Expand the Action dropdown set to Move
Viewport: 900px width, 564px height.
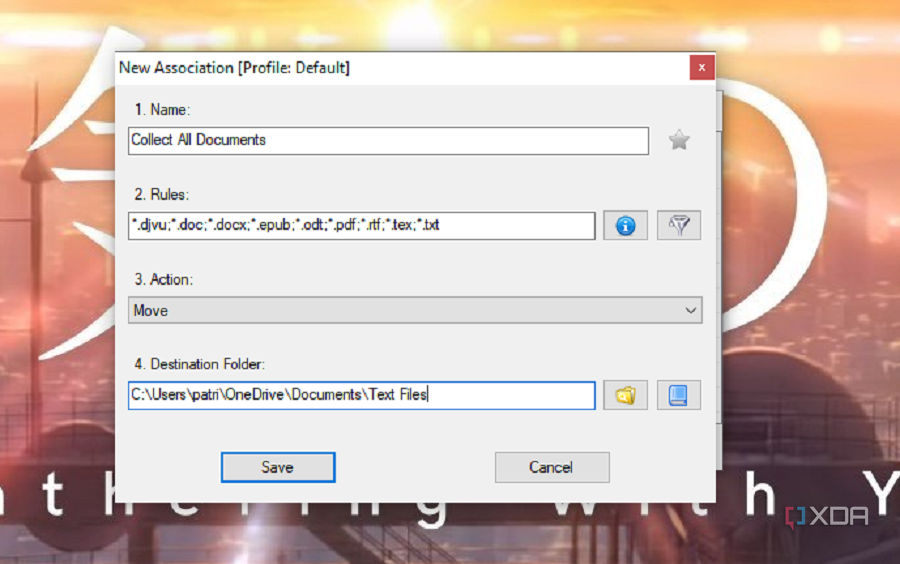415,310
